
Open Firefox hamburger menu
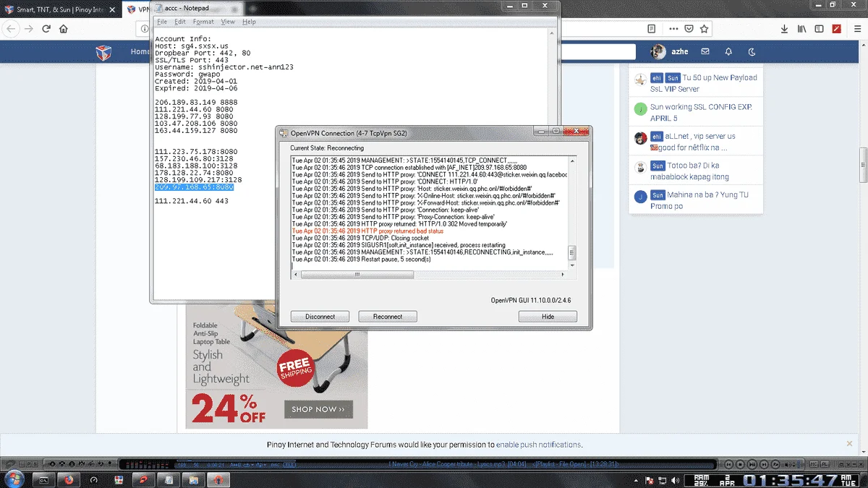click(856, 29)
